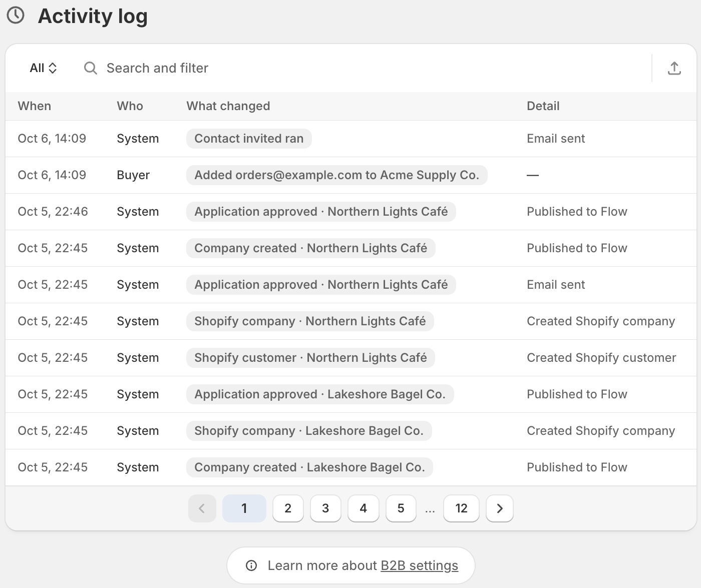Click the Search and filter field
Image resolution: width=701 pixels, height=588 pixels.
tap(363, 68)
